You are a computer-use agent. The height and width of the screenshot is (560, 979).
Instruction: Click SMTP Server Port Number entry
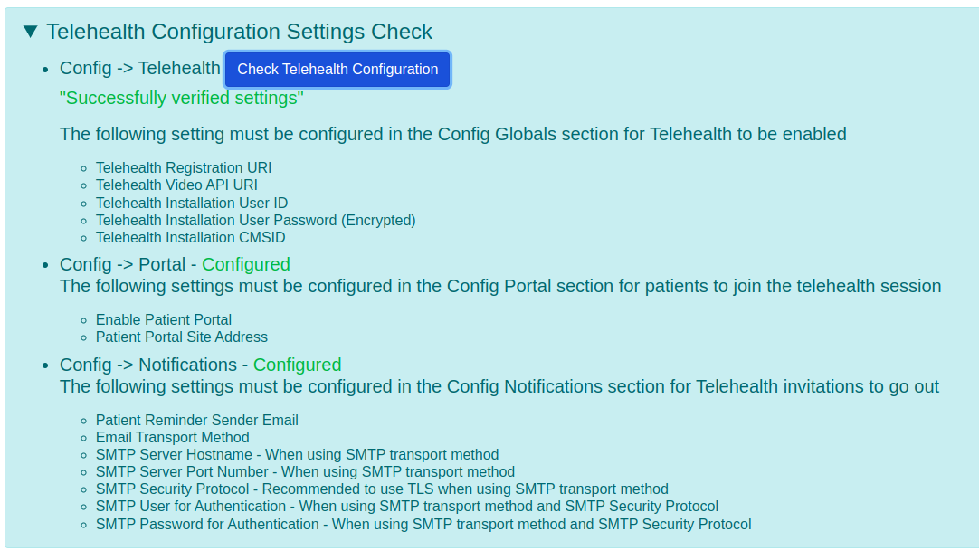click(306, 471)
